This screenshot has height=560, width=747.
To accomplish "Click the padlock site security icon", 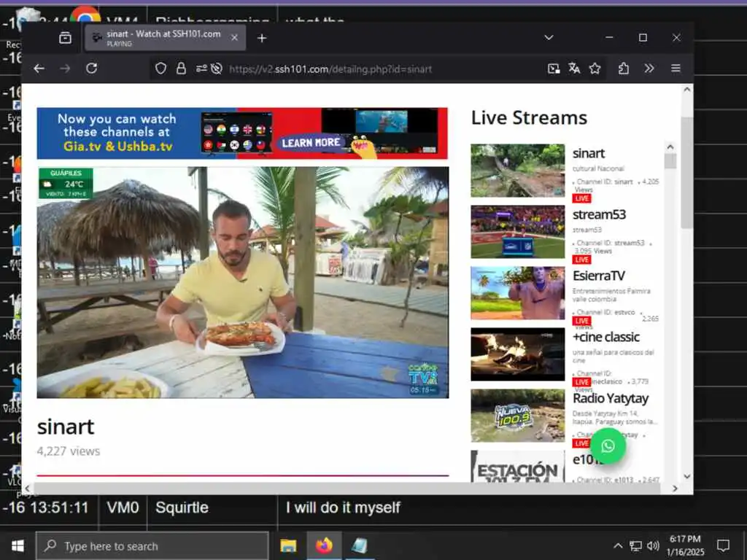I will (181, 69).
